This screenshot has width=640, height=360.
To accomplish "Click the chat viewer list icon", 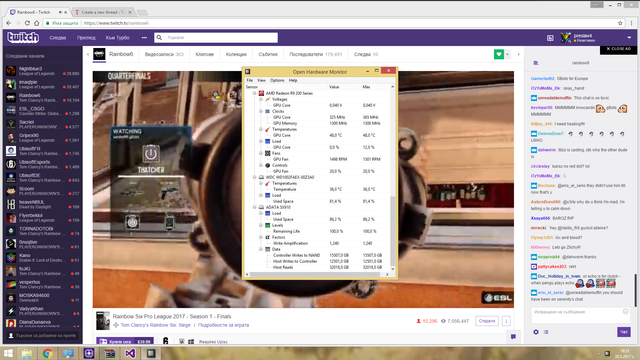I will (x=546, y=332).
